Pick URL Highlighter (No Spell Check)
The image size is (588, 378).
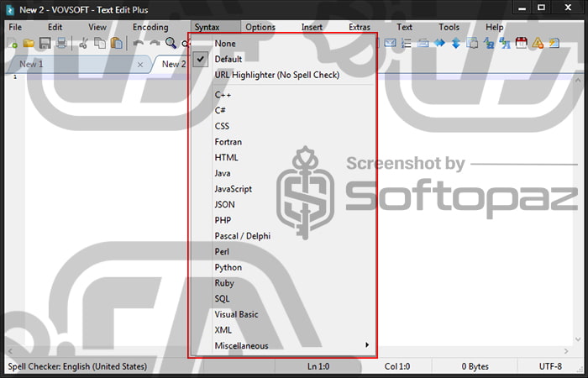(x=283, y=75)
